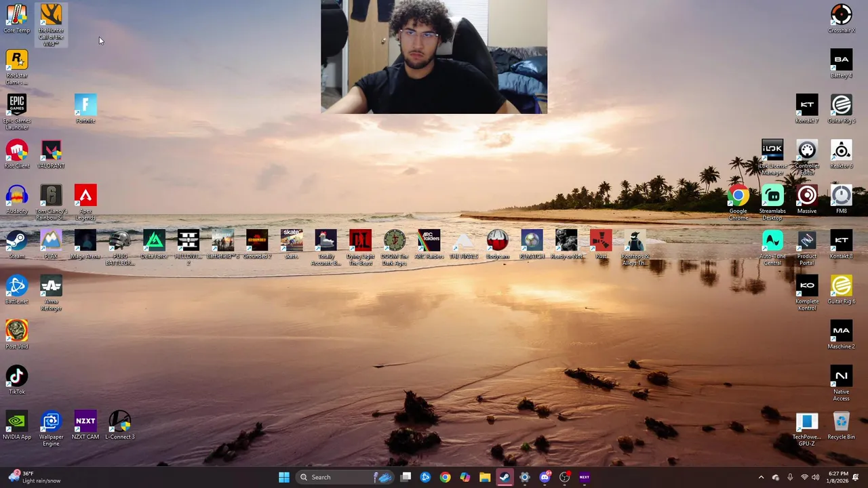
Task: Launch the Rust desktop icon
Action: tap(600, 245)
